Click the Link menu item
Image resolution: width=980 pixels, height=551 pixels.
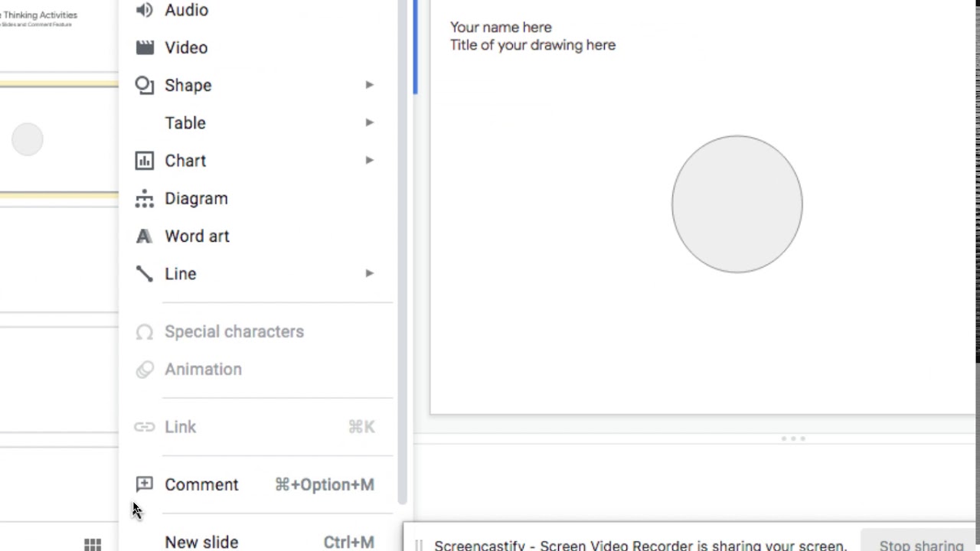[260, 427]
